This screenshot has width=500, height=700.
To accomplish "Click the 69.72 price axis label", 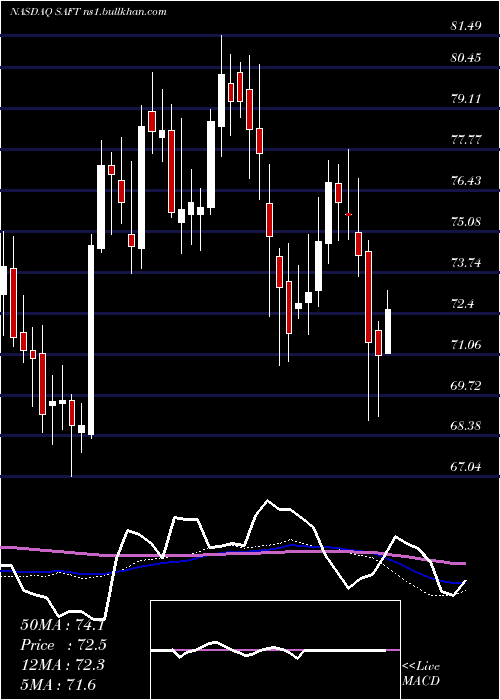I will point(467,385).
